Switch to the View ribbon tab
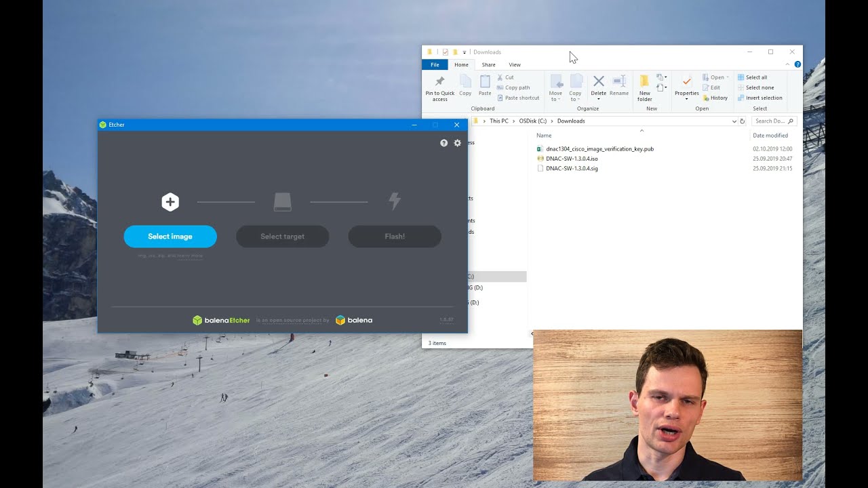 pos(515,64)
